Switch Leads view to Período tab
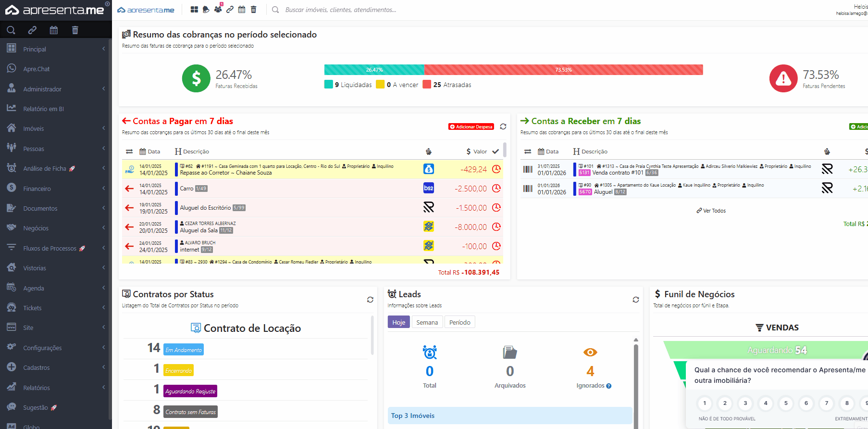 tap(459, 322)
